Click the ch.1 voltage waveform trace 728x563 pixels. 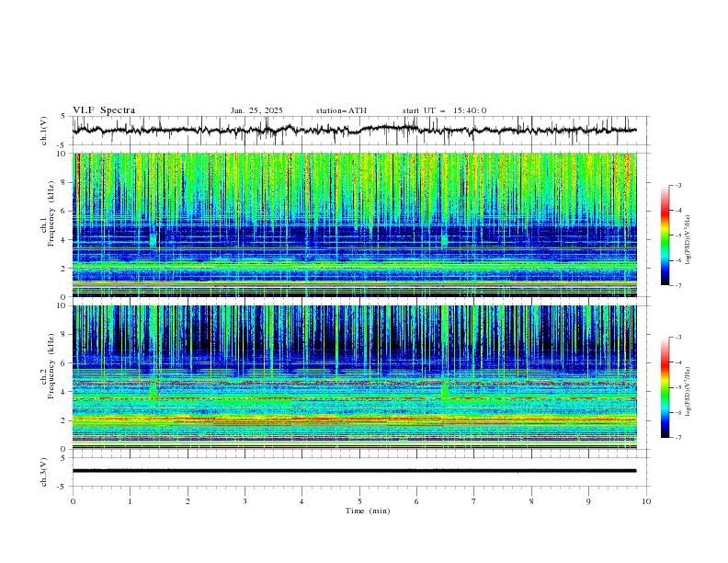[x=355, y=130]
